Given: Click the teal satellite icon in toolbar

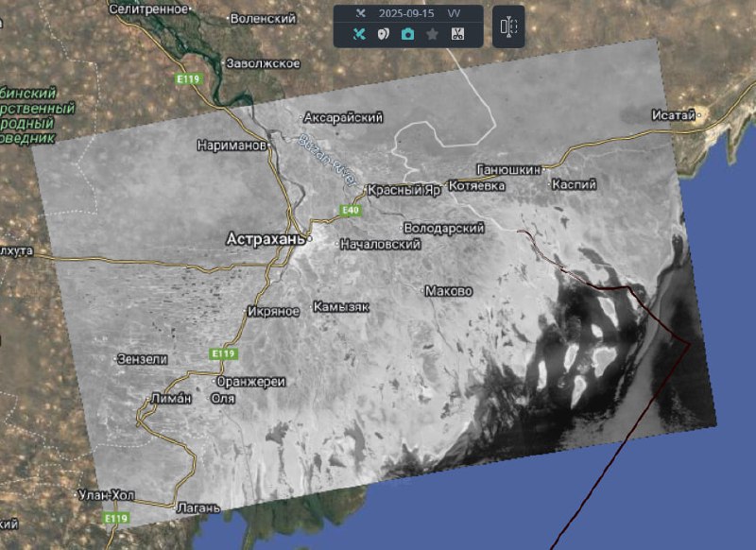Looking at the screenshot, I should pyautogui.click(x=359, y=34).
